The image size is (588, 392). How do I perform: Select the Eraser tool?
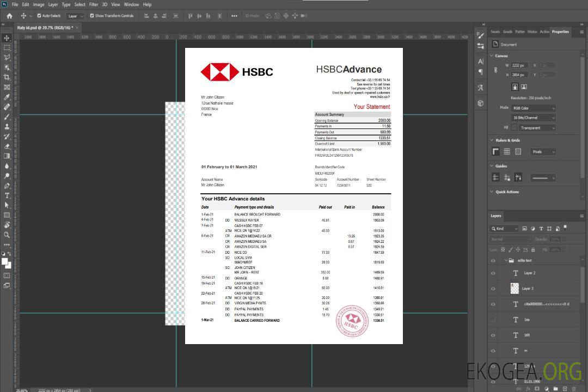point(7,146)
